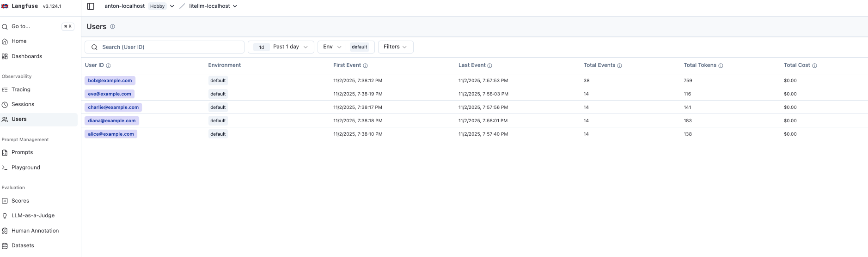868x257 pixels.
Task: Open Playground page
Action: tap(39, 167)
